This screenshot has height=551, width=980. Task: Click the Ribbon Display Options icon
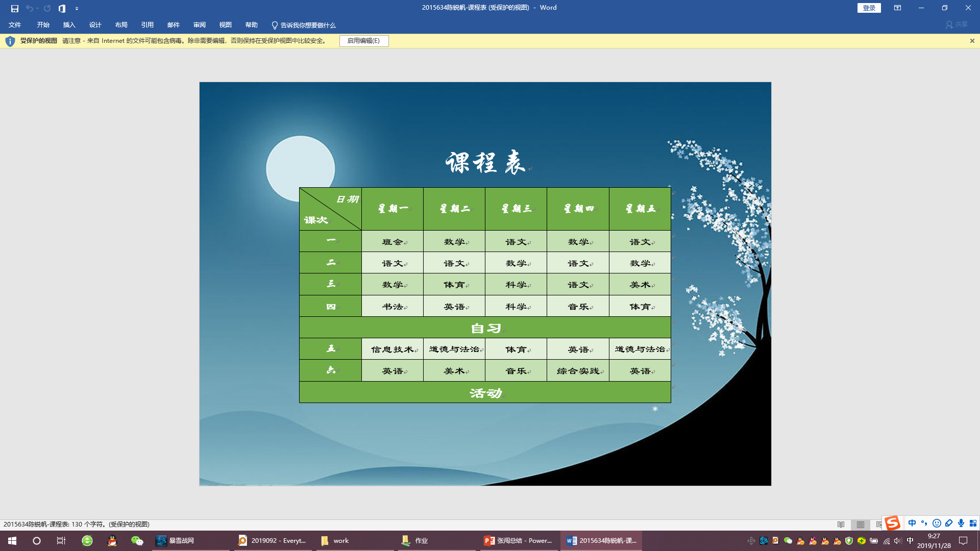(897, 8)
